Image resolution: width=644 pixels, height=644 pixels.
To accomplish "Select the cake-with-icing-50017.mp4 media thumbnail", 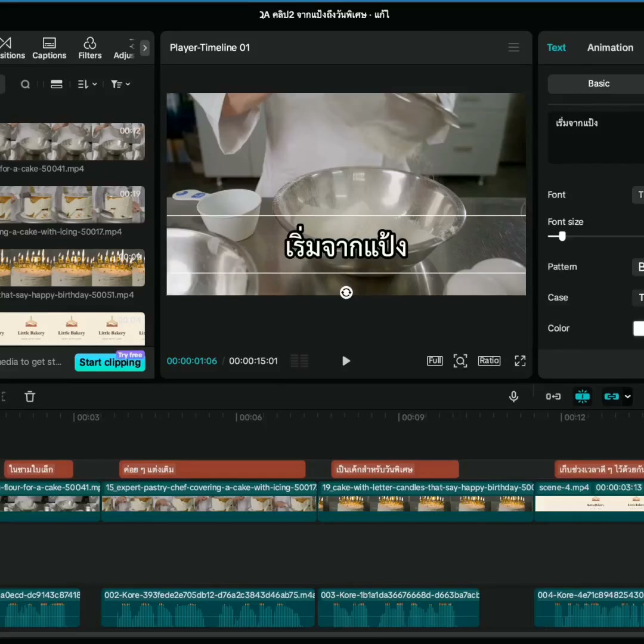I will coord(72,205).
